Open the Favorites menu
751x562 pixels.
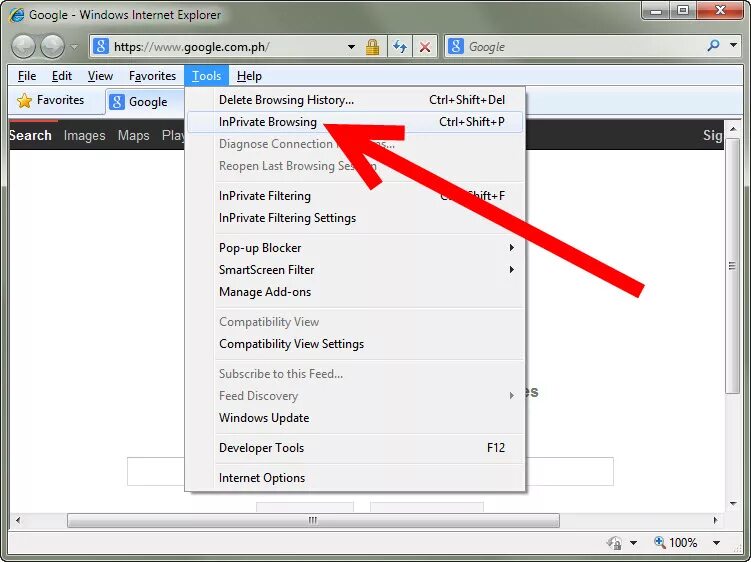click(152, 76)
